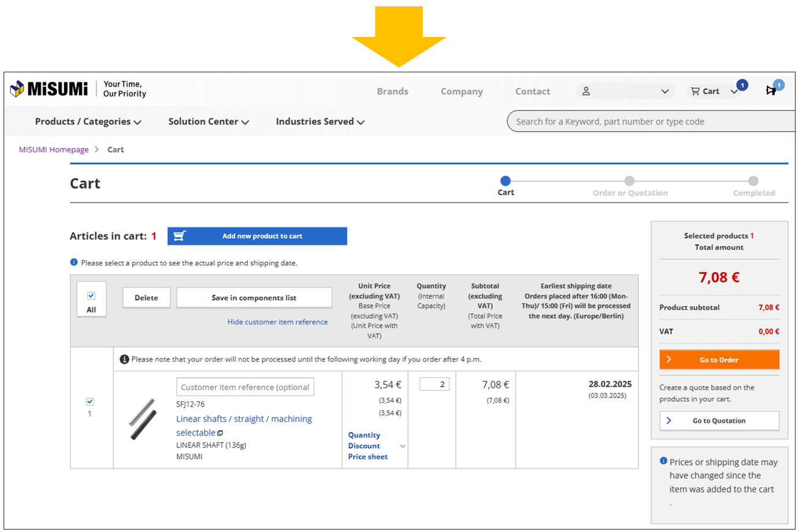Toggle the 'All' select checkbox
Viewport: 798px width, 532px height.
coord(91,296)
